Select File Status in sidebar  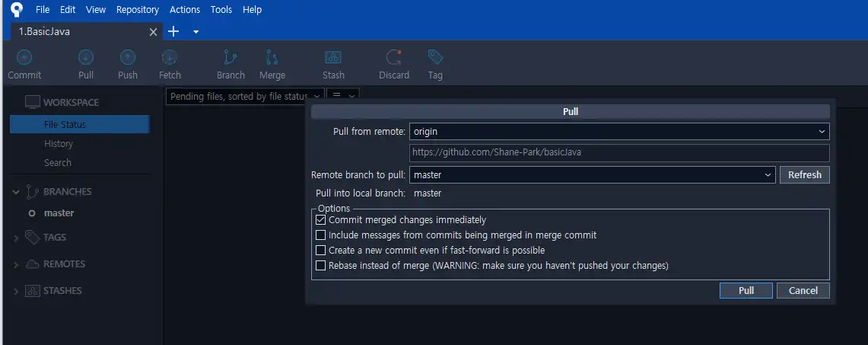point(80,125)
